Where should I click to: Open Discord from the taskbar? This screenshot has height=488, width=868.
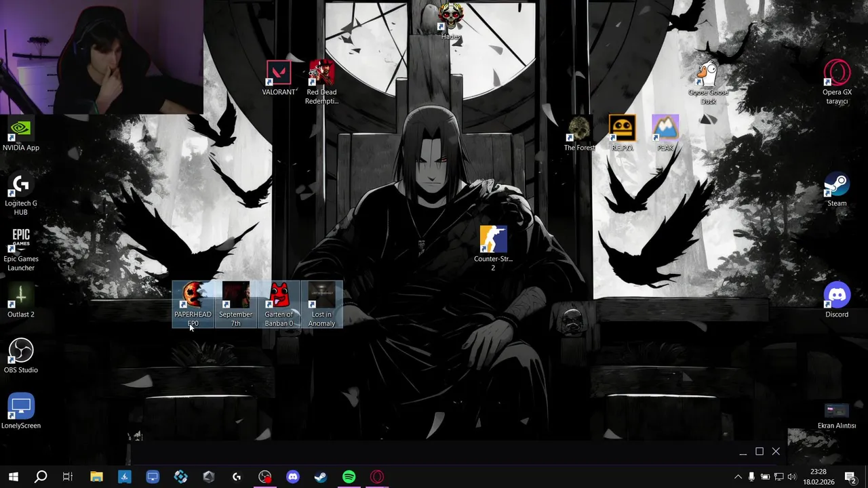pos(293,477)
